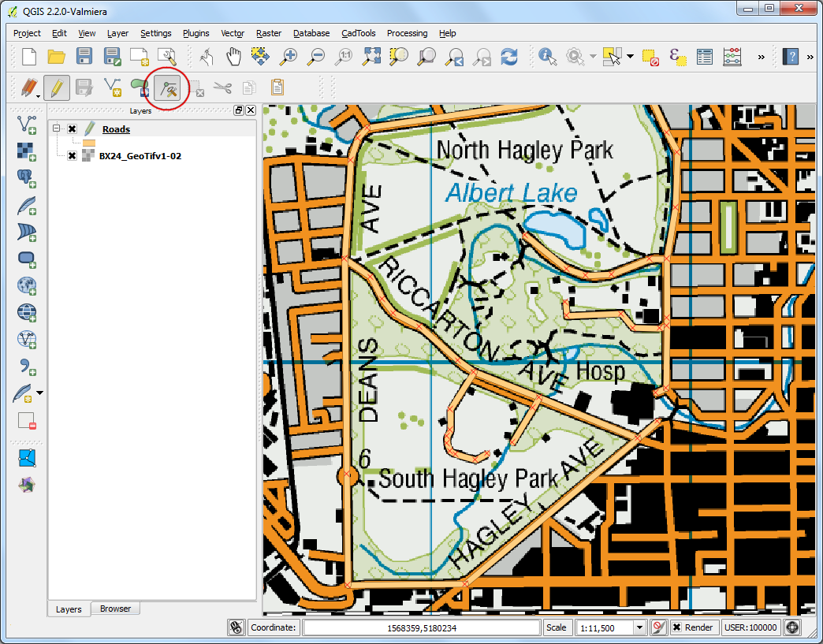Click the Refresh map icon

coord(509,57)
